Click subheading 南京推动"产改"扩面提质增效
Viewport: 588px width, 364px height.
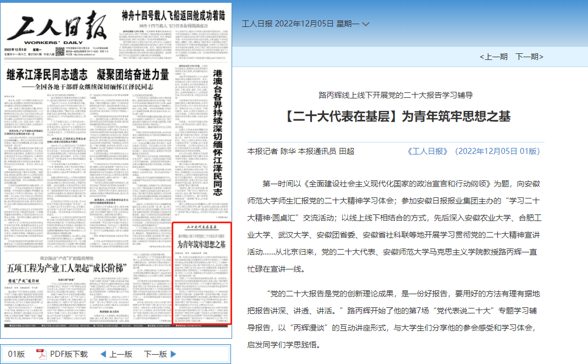(x=67, y=258)
